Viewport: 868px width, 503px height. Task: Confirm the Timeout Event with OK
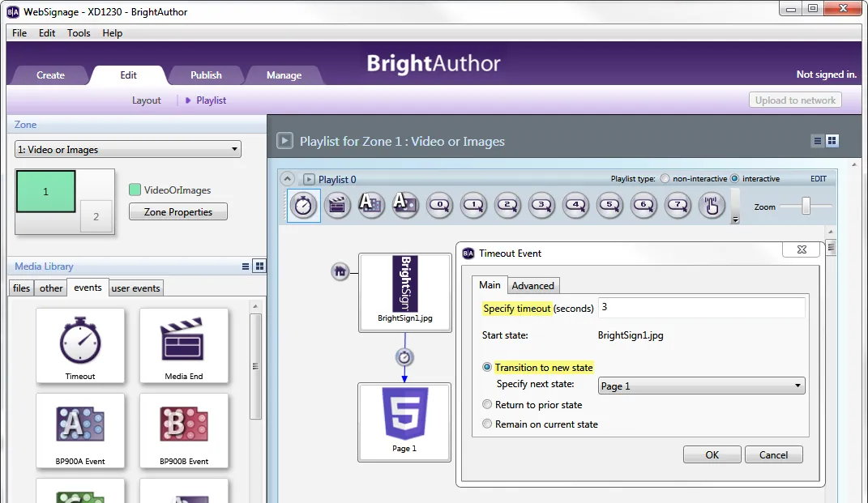pos(712,455)
